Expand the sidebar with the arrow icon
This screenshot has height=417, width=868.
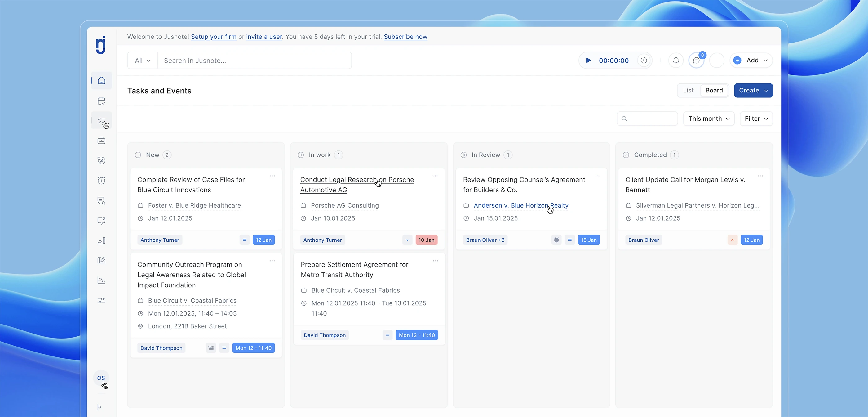[99, 407]
